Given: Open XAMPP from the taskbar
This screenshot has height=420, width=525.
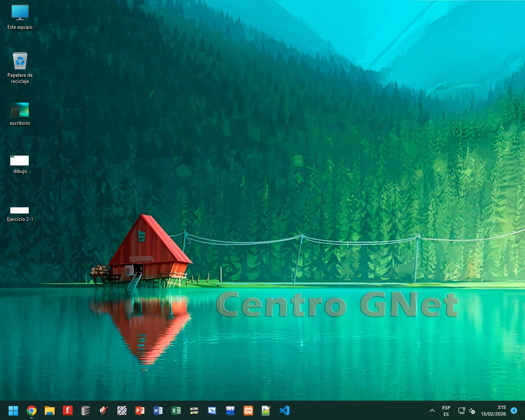Looking at the screenshot, I should point(248,410).
